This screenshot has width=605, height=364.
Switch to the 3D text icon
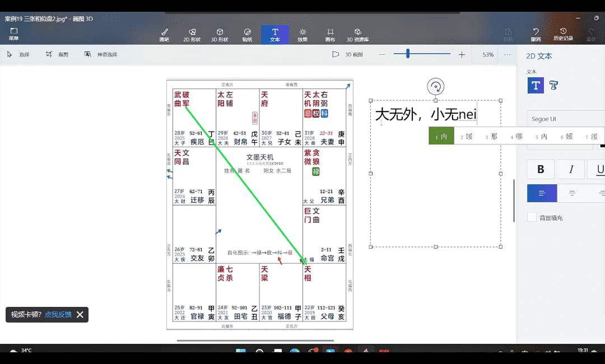[x=554, y=85]
